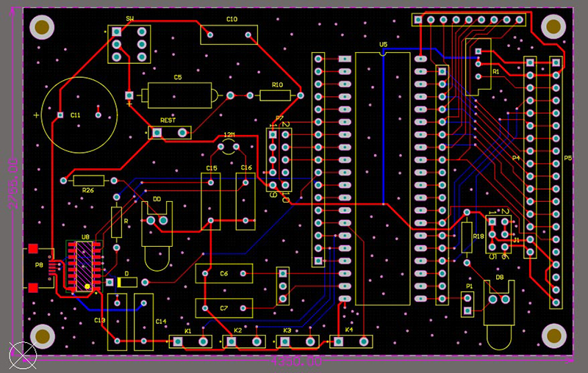This screenshot has width=588, height=373.
Task: Select the P5 pin header
Action: click(556, 181)
